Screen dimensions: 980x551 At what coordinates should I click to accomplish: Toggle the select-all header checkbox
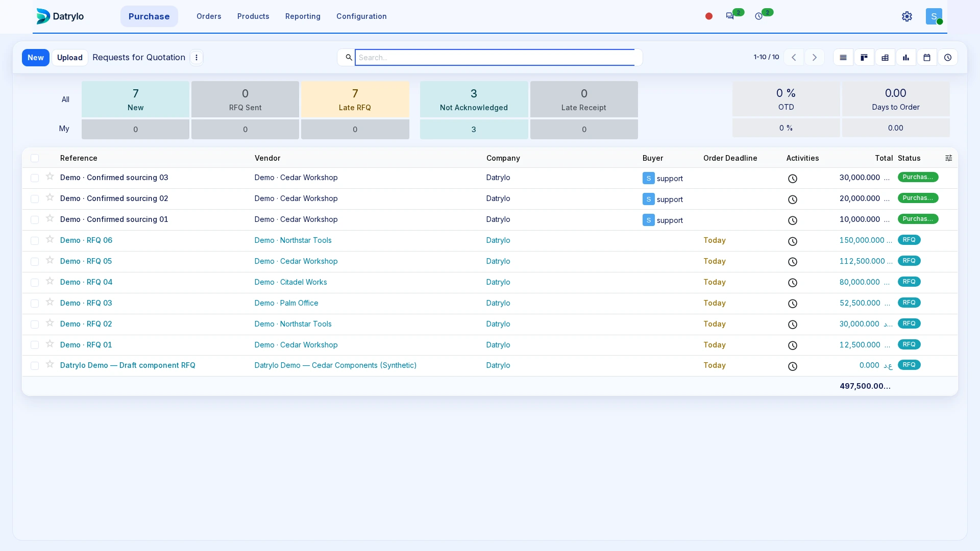tap(35, 158)
